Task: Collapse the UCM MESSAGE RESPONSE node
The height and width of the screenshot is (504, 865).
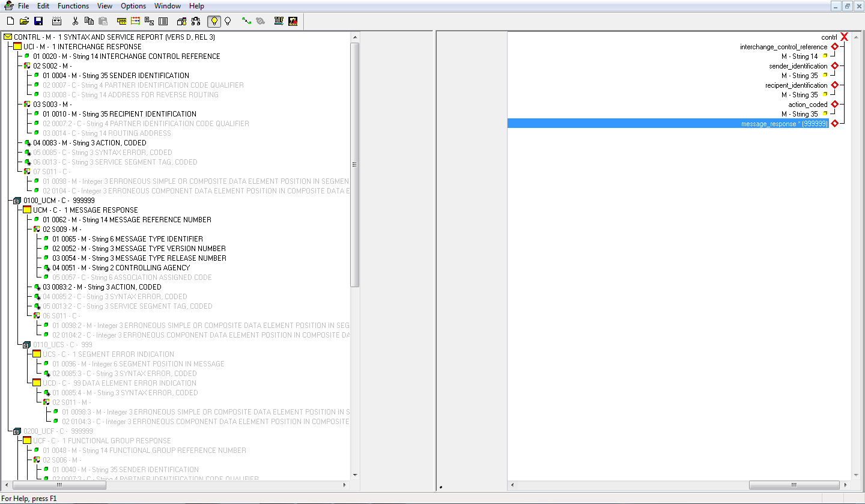Action: pyautogui.click(x=26, y=210)
